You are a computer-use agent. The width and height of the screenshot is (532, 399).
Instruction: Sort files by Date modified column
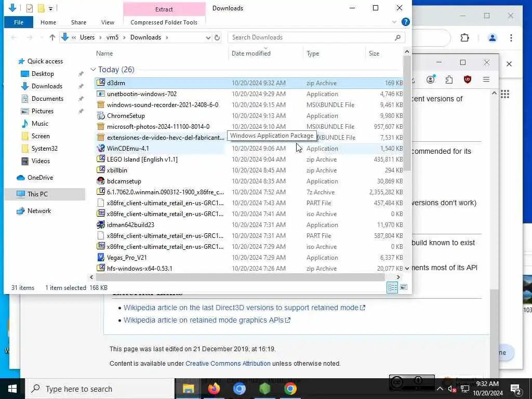point(251,54)
